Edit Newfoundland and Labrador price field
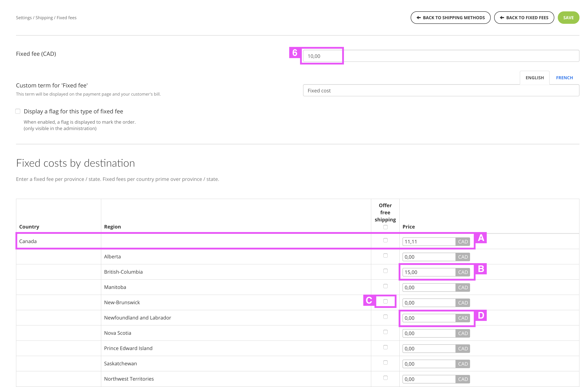Viewport: 588px width, 387px height. point(429,318)
